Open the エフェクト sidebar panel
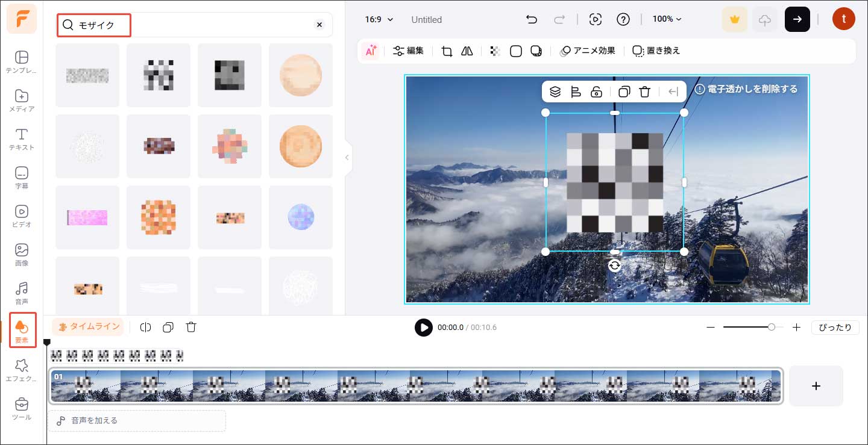The width and height of the screenshot is (868, 445). click(21, 370)
